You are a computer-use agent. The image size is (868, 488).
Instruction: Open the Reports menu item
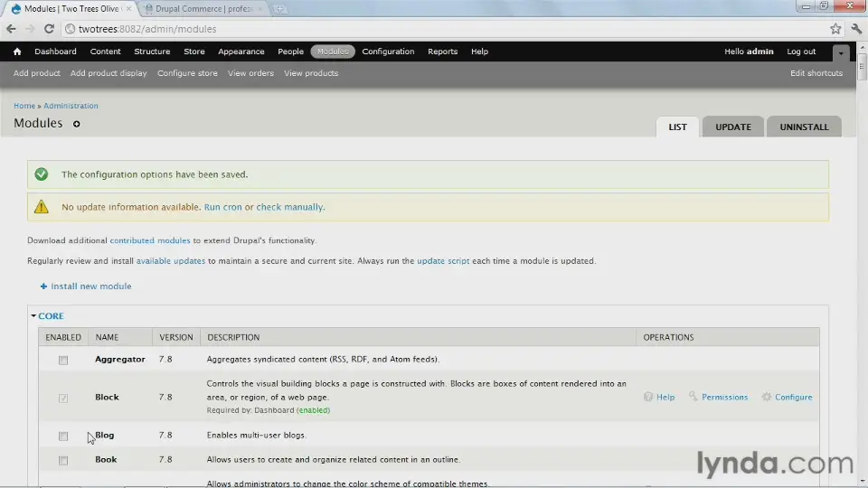point(442,52)
